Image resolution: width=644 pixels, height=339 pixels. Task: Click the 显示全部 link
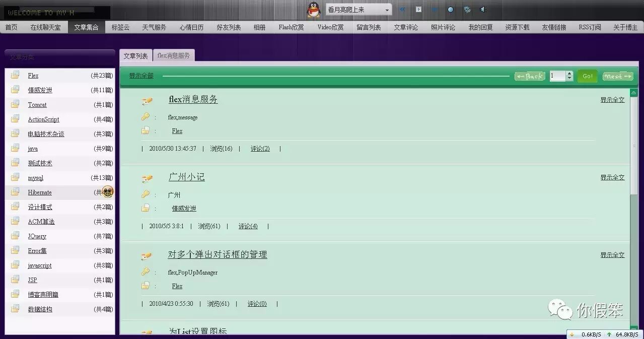pyautogui.click(x=141, y=76)
